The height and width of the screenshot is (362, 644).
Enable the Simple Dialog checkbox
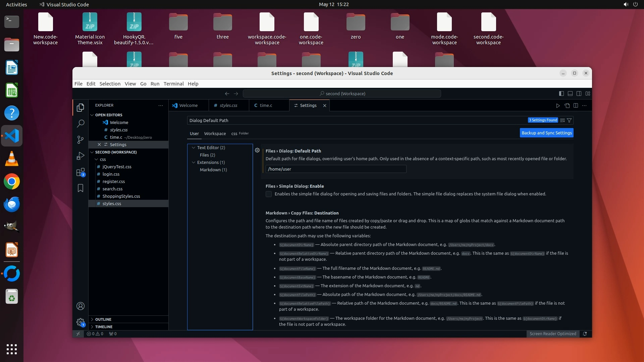click(269, 194)
